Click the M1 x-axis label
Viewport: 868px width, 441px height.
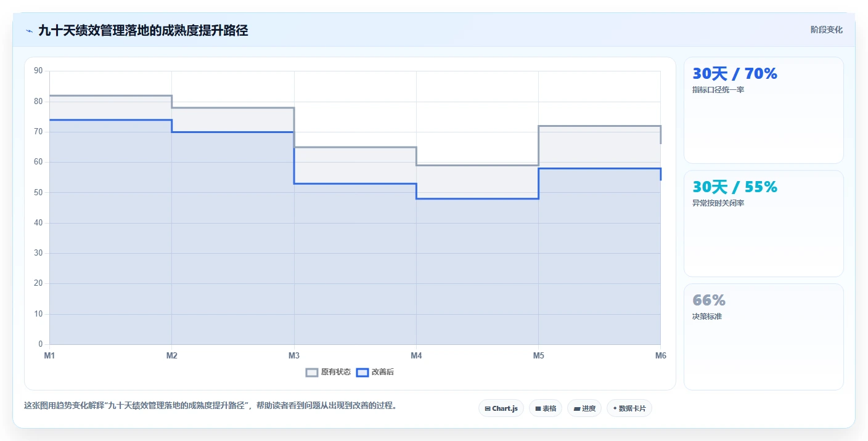tap(49, 355)
